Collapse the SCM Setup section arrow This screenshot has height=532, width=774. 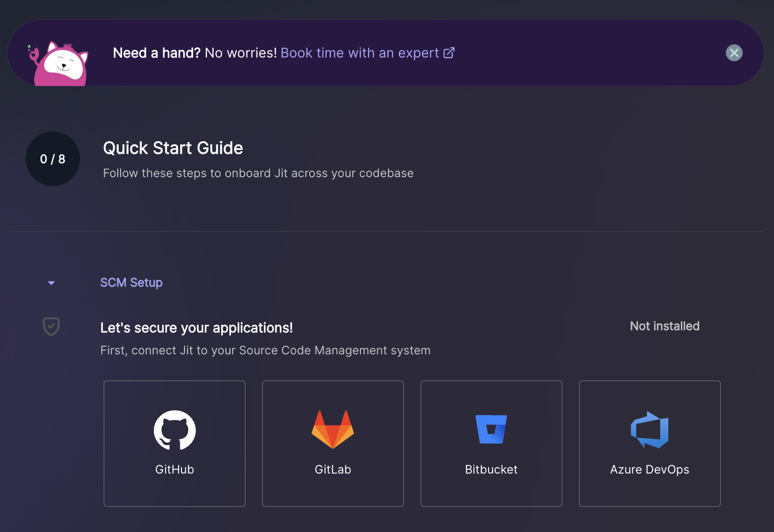[51, 283]
